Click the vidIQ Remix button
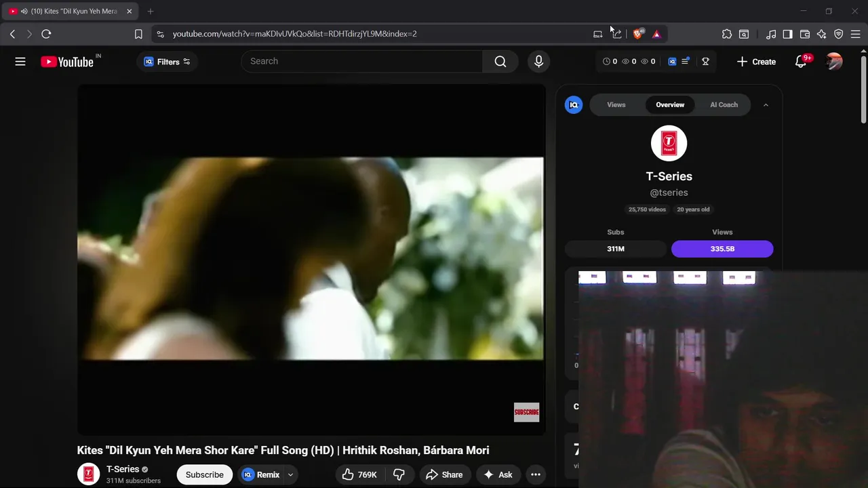868x488 pixels. (x=261, y=474)
